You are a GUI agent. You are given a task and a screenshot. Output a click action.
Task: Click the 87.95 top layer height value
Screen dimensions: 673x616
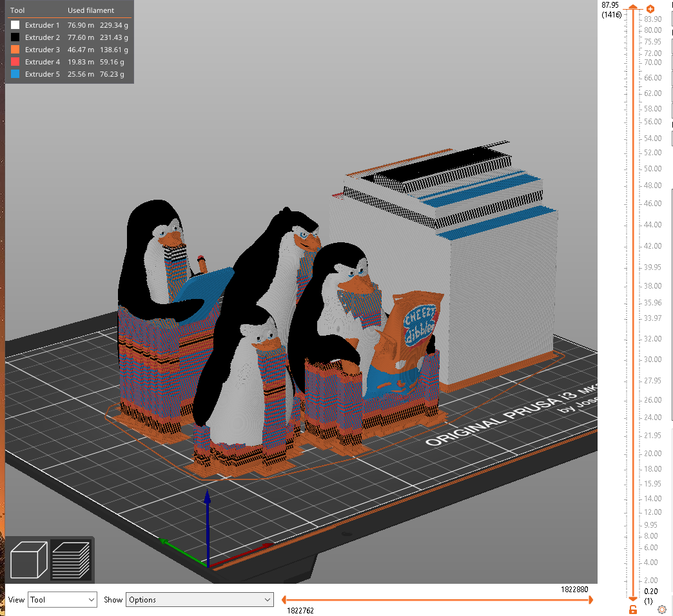click(610, 5)
